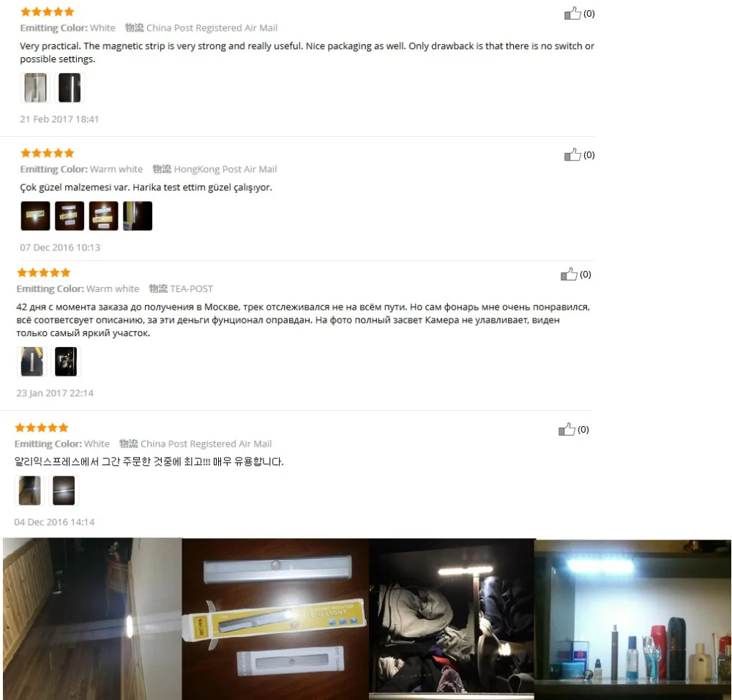View third thumbnail of the Turkish review
732x700 pixels.
pyautogui.click(x=104, y=216)
